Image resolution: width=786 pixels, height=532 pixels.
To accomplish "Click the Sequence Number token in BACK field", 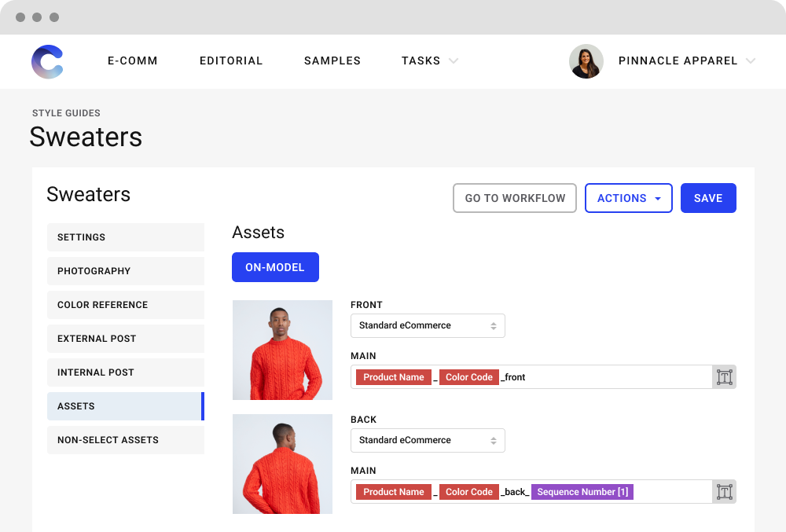I will (x=582, y=492).
